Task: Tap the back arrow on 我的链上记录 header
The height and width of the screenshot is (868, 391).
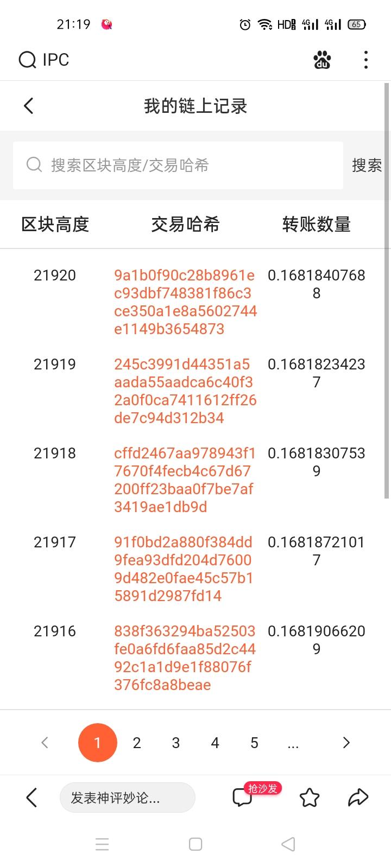Action: coord(28,106)
